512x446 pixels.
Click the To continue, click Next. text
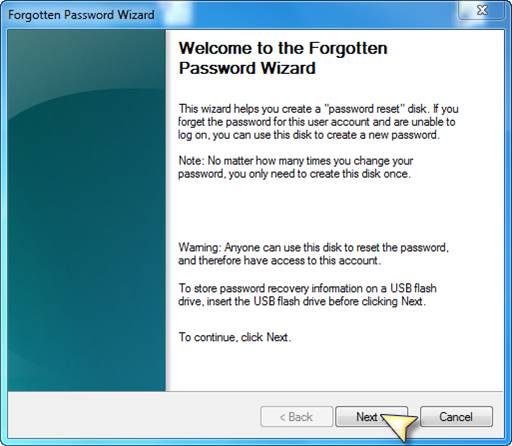click(235, 337)
